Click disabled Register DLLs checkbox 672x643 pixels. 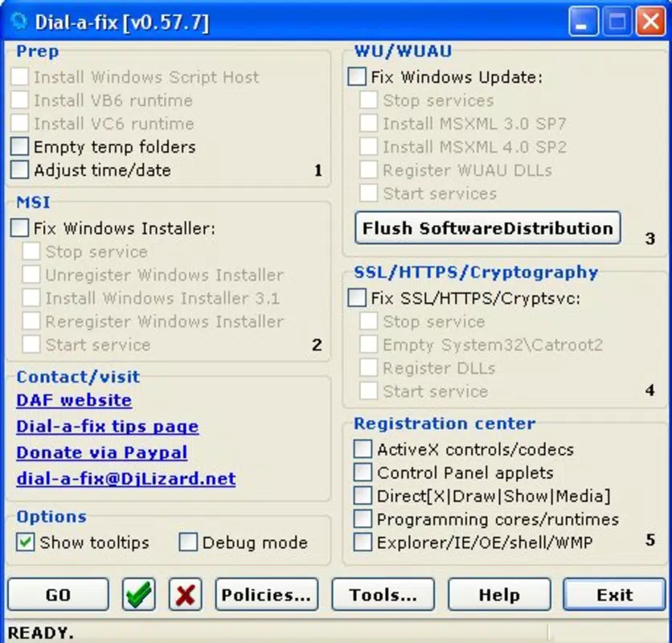coord(369,367)
